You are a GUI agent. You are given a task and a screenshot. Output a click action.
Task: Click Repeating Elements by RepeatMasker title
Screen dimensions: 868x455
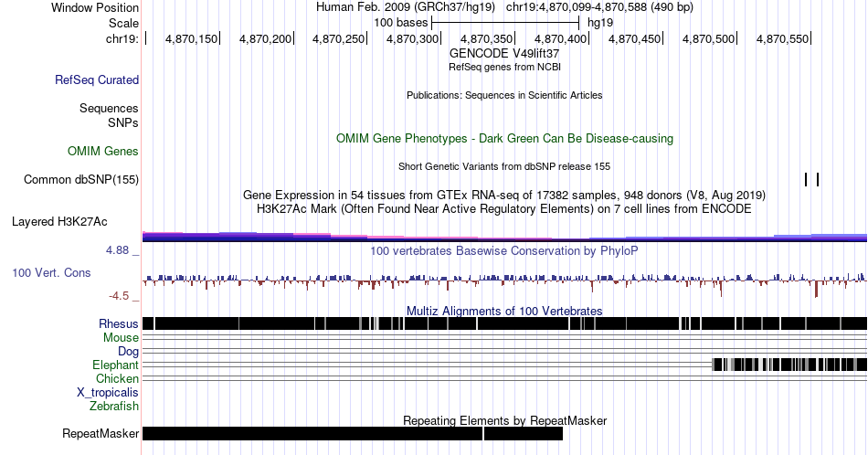point(504,420)
